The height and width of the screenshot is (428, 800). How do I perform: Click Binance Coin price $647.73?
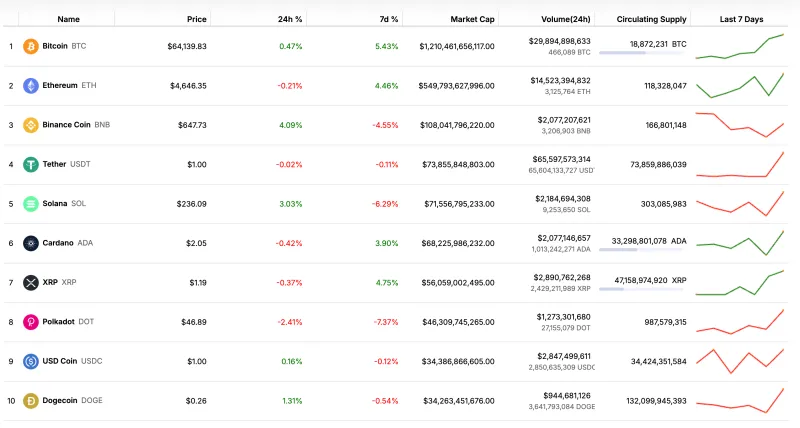(192, 125)
